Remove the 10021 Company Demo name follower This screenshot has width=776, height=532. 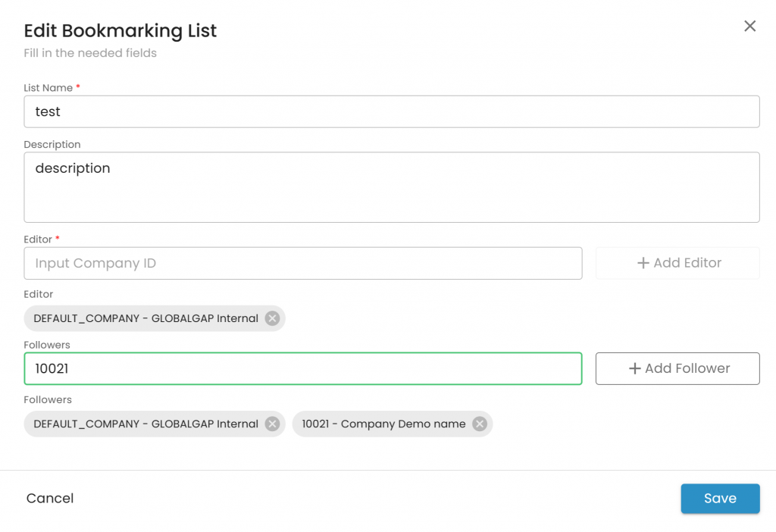[x=479, y=424]
